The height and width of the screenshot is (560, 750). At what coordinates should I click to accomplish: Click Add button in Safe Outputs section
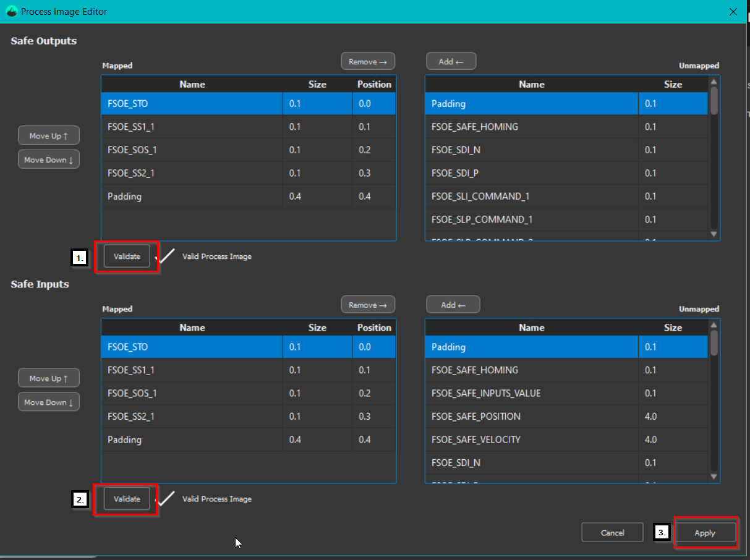tap(451, 62)
